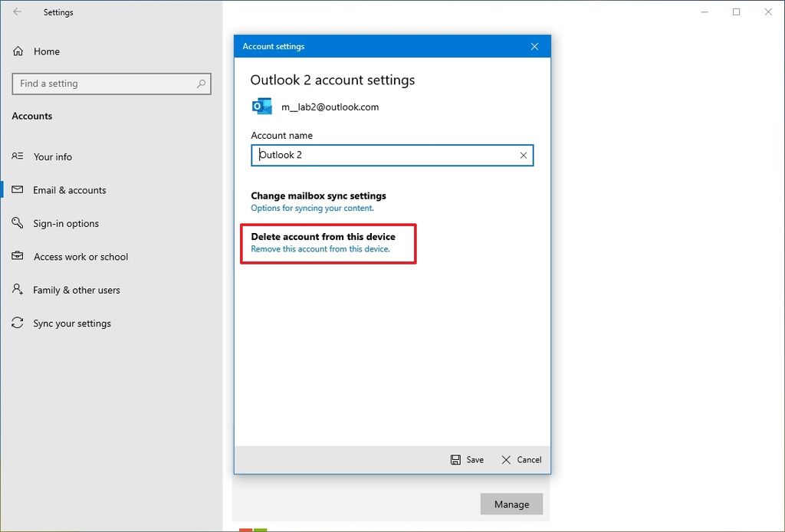Choose Delete account from this device
The width and height of the screenshot is (785, 532).
pos(323,237)
